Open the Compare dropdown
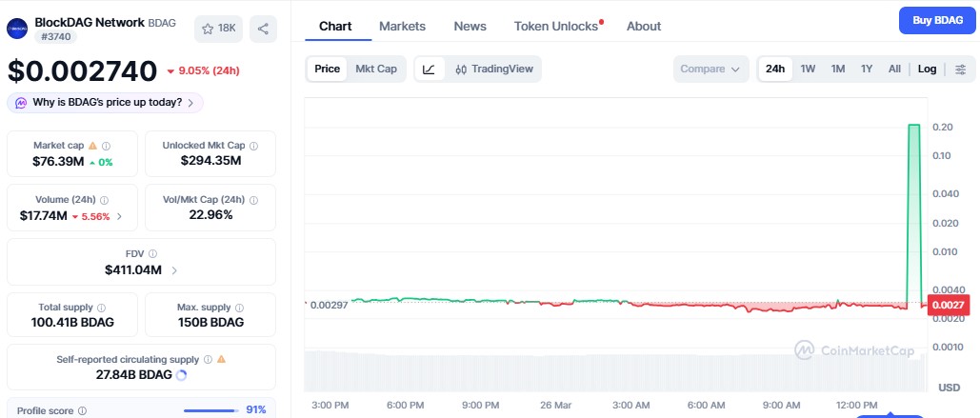 click(710, 69)
